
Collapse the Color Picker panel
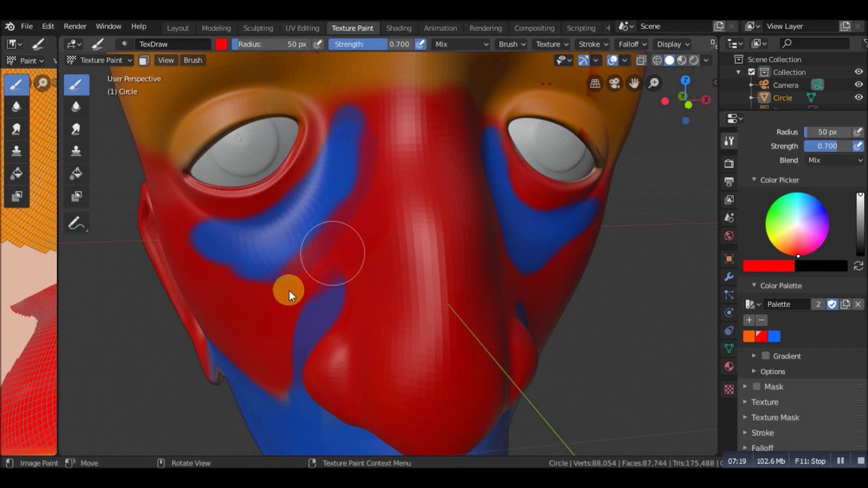[x=780, y=180]
